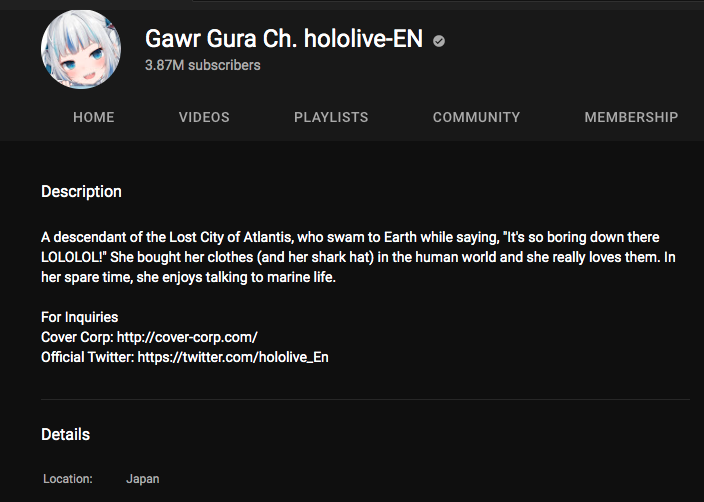The height and width of the screenshot is (502, 704).
Task: Open the PLAYLISTS tab
Action: [331, 117]
